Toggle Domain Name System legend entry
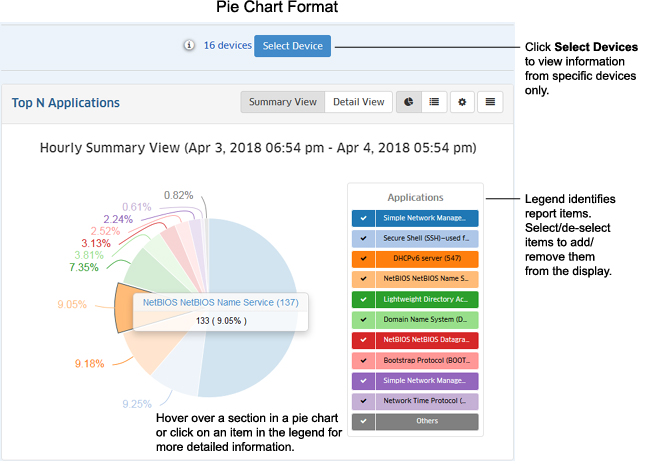Image resolution: width=648 pixels, height=465 pixels. [x=415, y=319]
